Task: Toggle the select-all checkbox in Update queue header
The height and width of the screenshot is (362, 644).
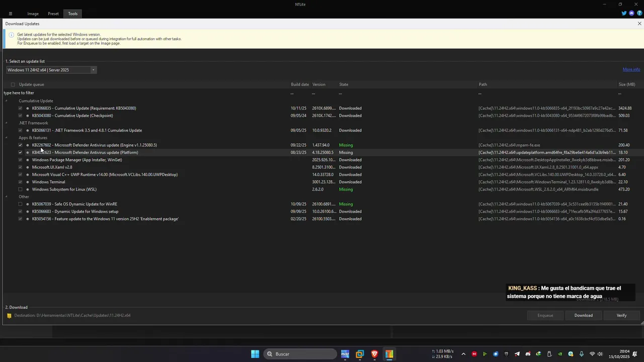Action: pyautogui.click(x=13, y=84)
